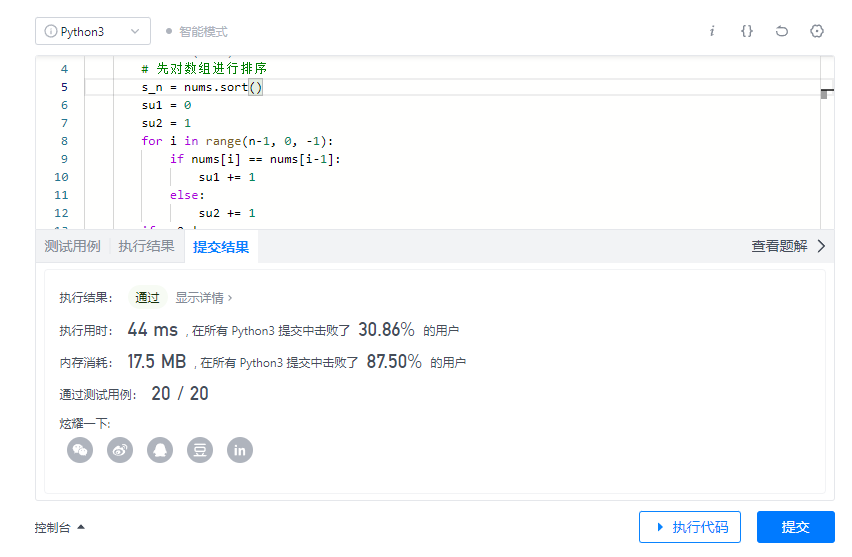Toggle smart mode (智能模式) indicator
852x557 pixels.
197,32
